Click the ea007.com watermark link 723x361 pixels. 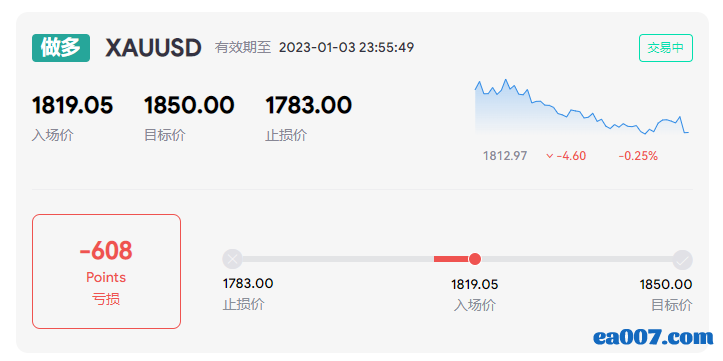click(x=653, y=337)
